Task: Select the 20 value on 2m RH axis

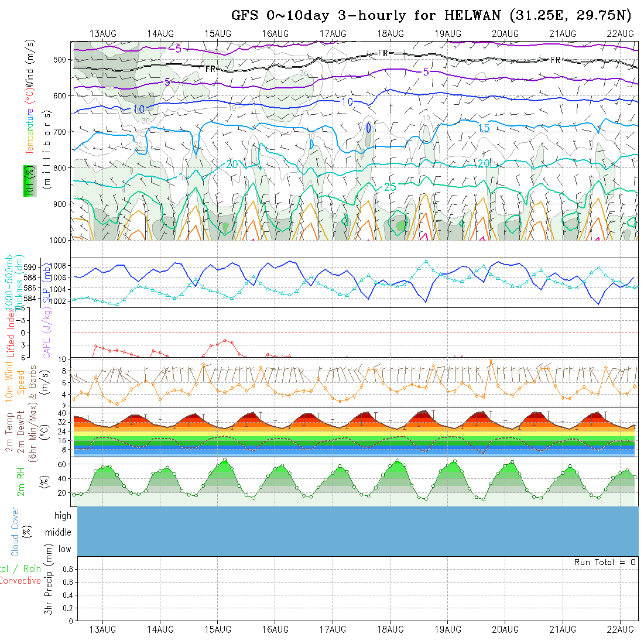Action: click(x=61, y=494)
